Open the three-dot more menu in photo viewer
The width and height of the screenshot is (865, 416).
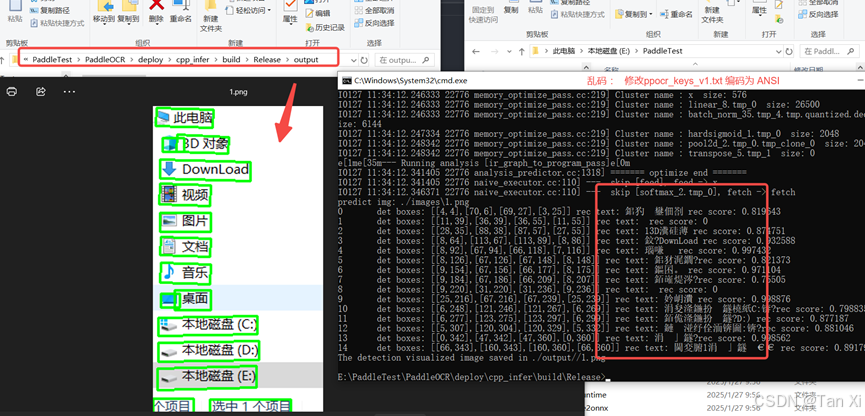[69, 91]
